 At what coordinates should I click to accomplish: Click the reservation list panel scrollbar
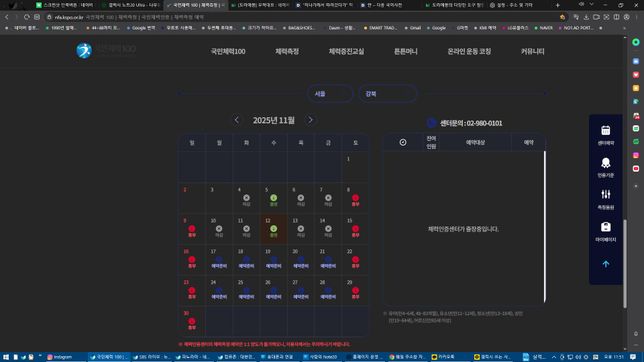pos(545,226)
